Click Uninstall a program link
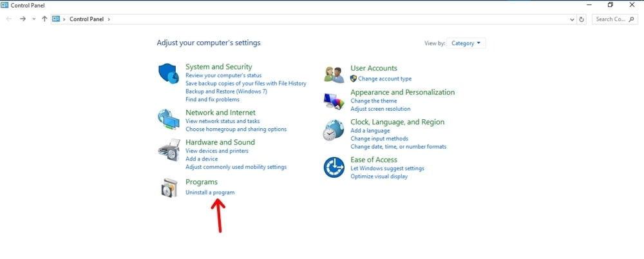 [210, 193]
